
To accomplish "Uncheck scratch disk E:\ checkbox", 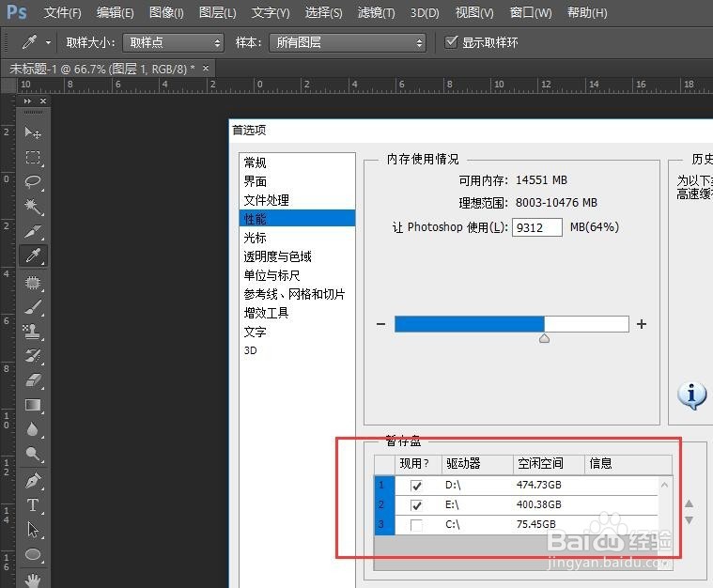I will (x=416, y=504).
